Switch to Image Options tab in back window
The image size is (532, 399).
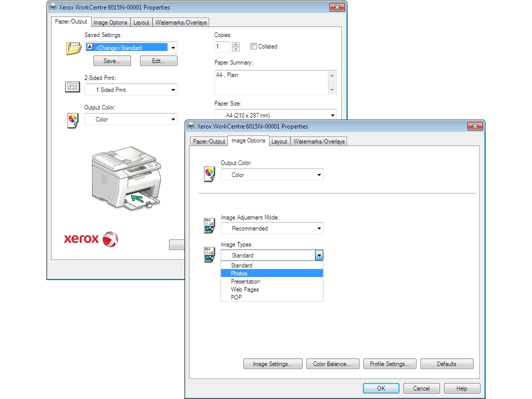pos(110,22)
